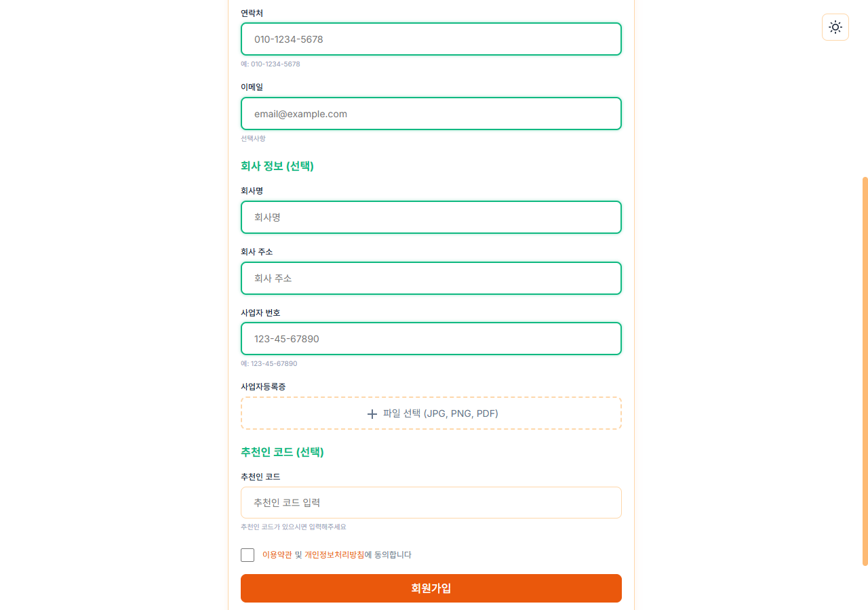The image size is (868, 610).
Task: Click the hint 예: 123-45-67890
Action: tap(269, 363)
